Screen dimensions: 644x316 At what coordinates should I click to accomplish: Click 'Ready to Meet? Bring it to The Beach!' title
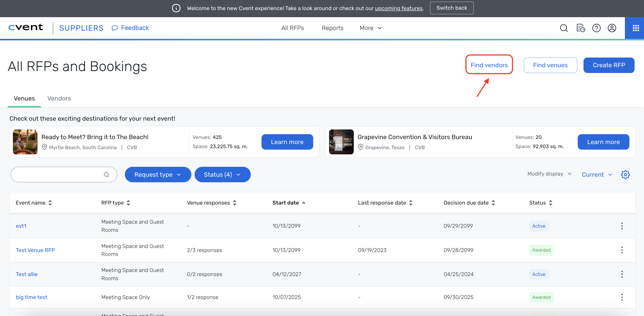click(95, 137)
